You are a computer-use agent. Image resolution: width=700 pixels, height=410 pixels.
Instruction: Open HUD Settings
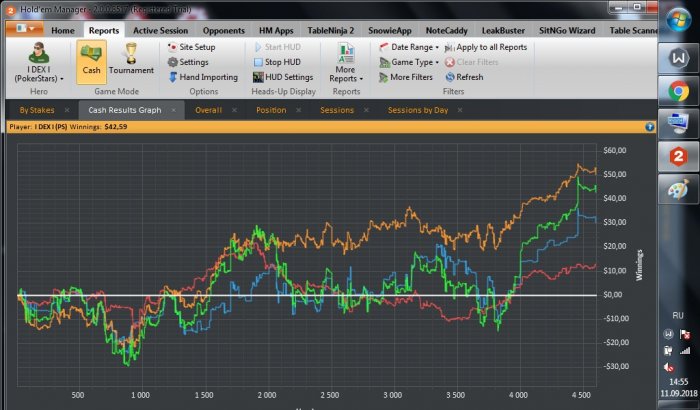click(x=283, y=77)
